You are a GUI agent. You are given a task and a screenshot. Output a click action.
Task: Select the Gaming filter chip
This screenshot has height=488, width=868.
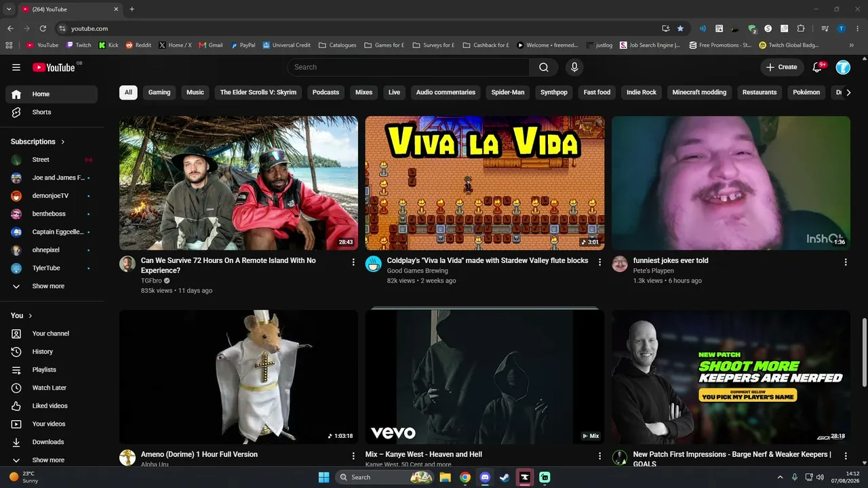(x=159, y=92)
